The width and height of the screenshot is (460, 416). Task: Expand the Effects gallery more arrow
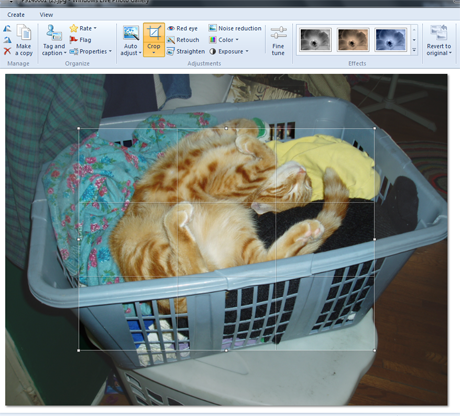[x=414, y=50]
